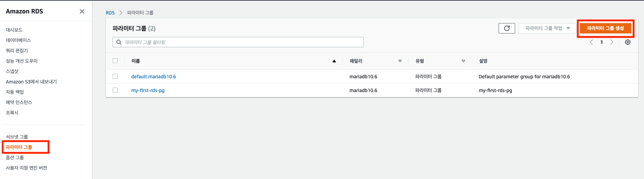Click 'Default parameter group for mariadb10.6' description
644x179 pixels.
(x=524, y=77)
